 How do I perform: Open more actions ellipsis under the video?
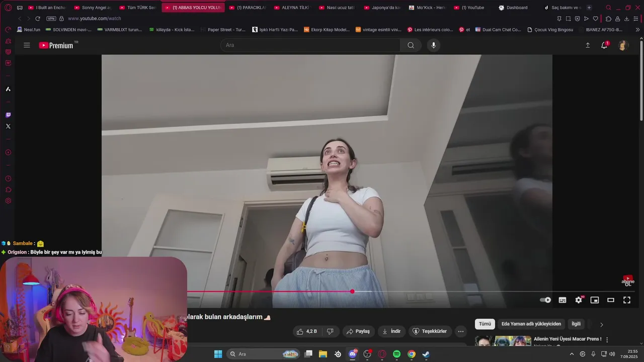(x=460, y=331)
